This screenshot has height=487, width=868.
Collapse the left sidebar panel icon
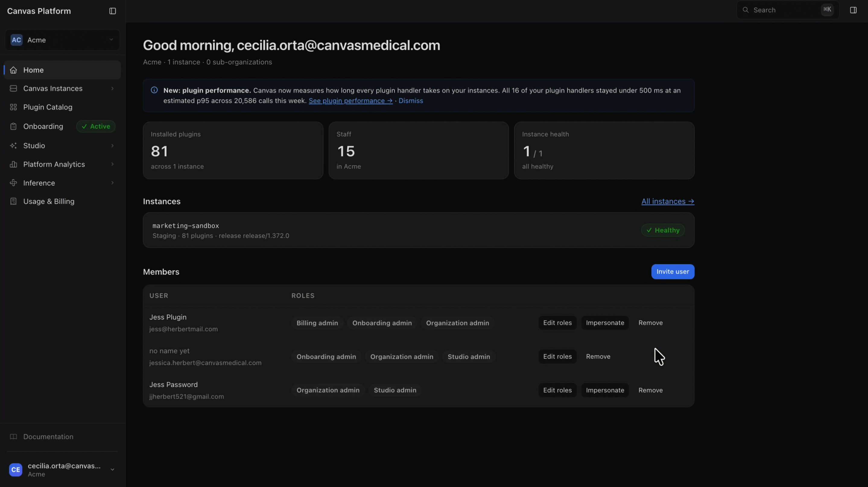(112, 11)
